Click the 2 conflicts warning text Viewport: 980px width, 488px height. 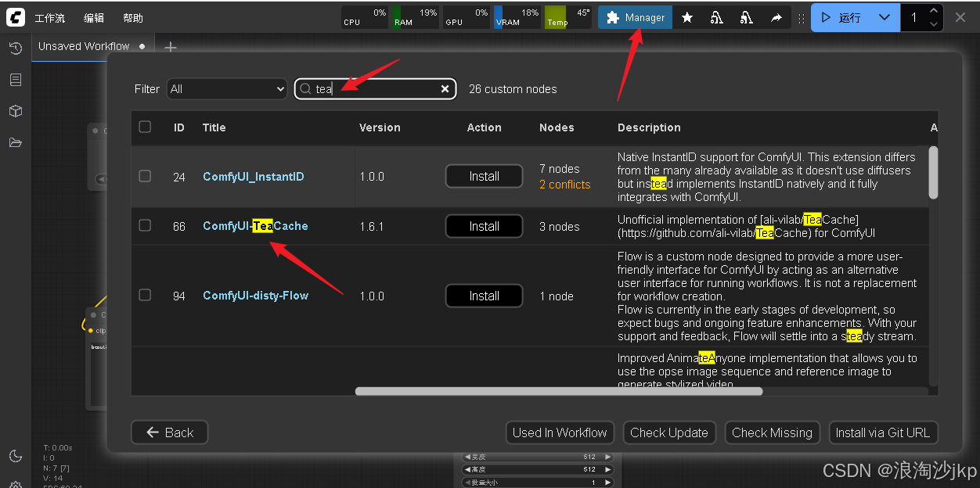click(565, 185)
